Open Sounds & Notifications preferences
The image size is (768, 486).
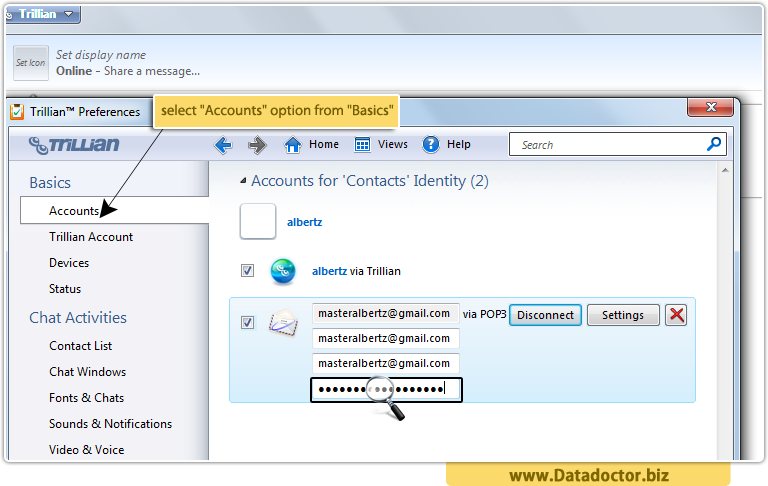(x=111, y=424)
